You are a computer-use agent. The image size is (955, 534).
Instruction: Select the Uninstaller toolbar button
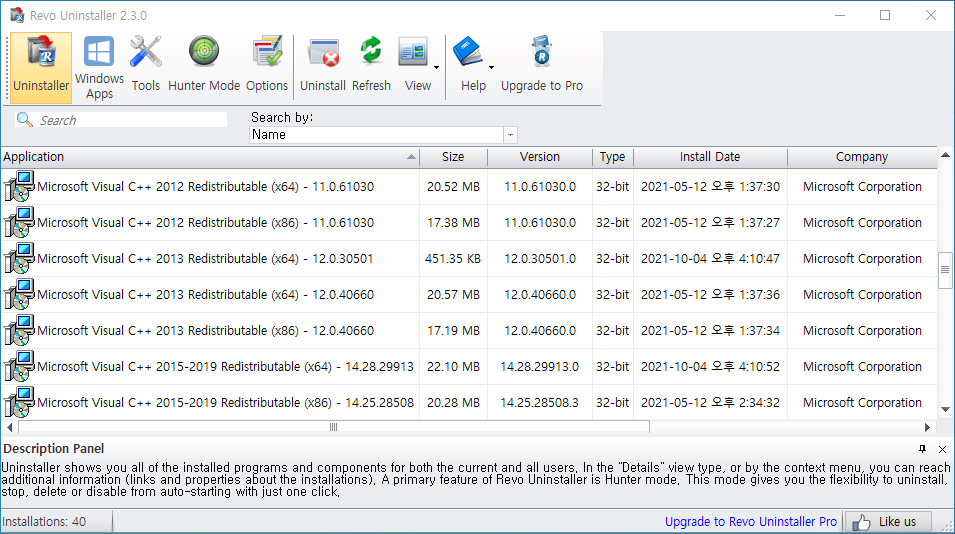point(41,67)
